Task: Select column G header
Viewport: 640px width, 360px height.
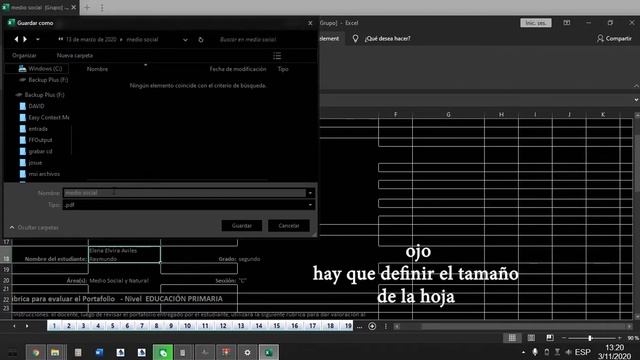Action: tap(448, 115)
